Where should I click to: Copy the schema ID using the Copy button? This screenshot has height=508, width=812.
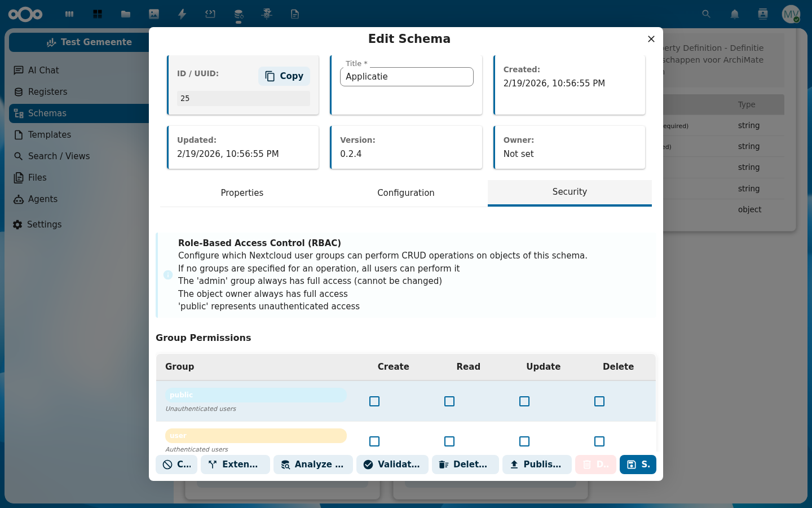284,76
